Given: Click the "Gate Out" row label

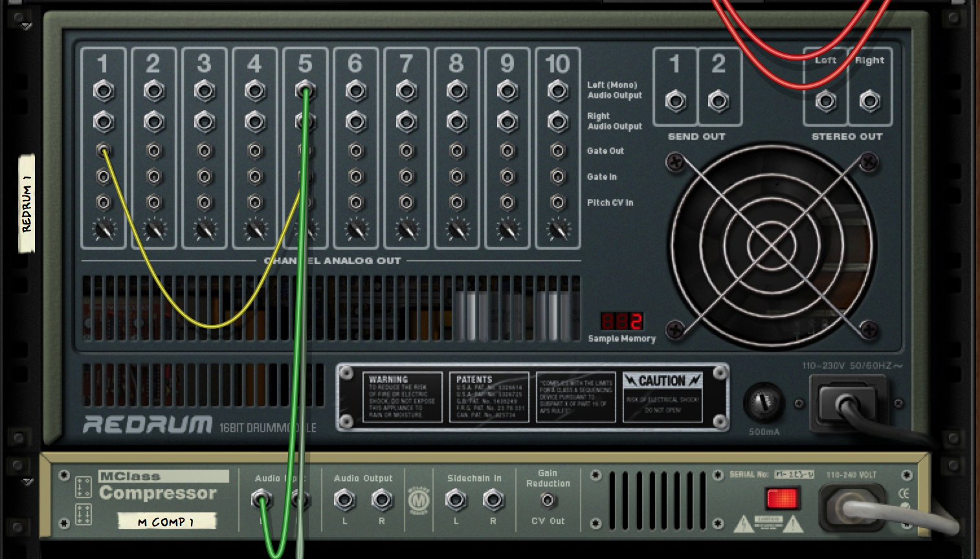Looking at the screenshot, I should tap(605, 151).
